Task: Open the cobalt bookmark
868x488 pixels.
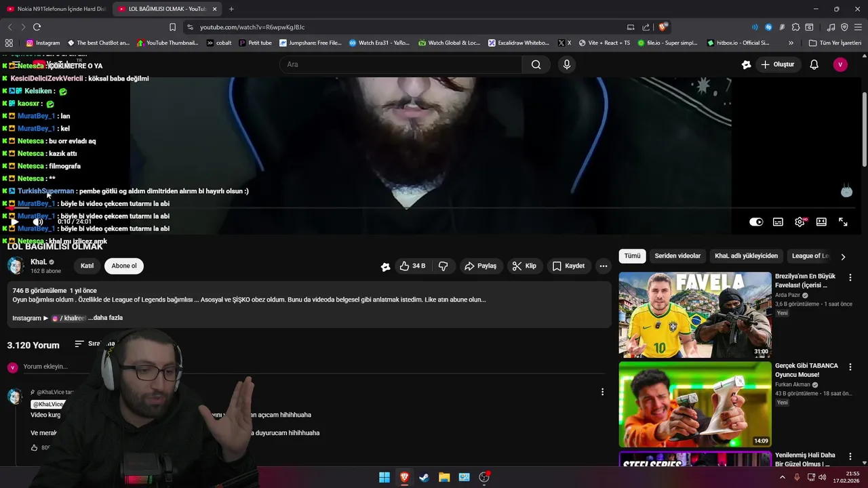Action: point(219,43)
